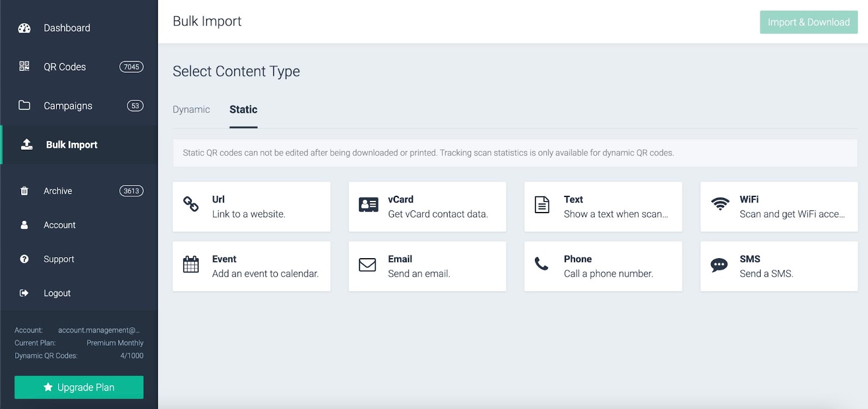Click the 7045 QR Codes count badge

tap(131, 67)
